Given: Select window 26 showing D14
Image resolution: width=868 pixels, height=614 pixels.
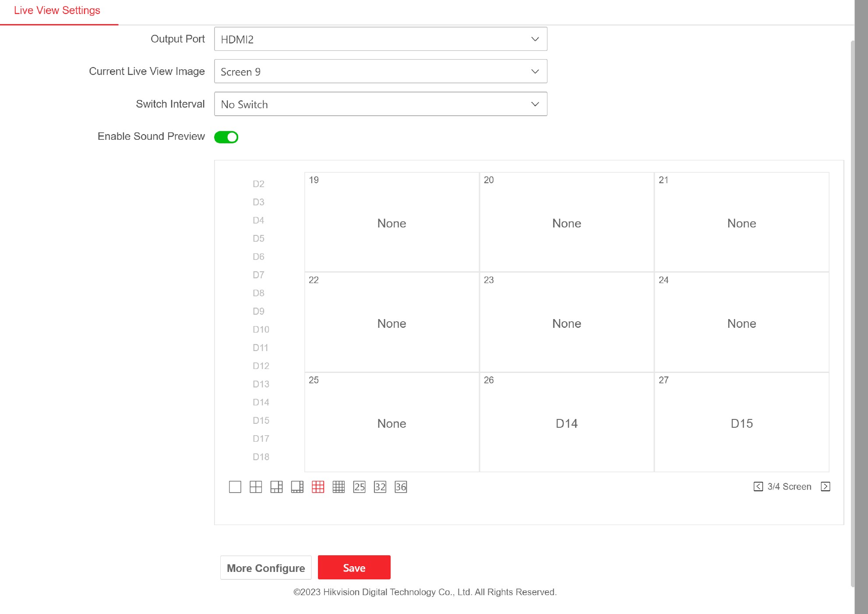Looking at the screenshot, I should [567, 423].
